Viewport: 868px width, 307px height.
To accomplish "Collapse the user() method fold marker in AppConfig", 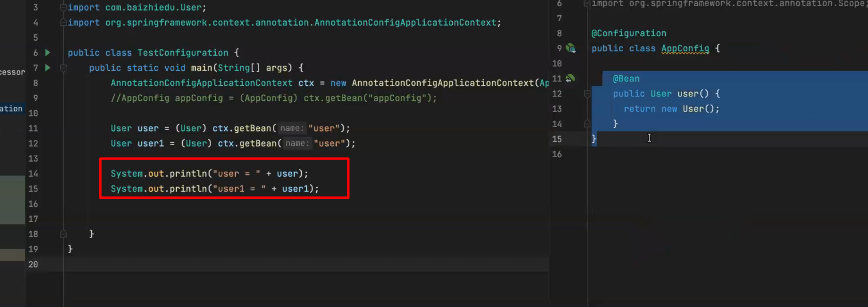I will click(x=587, y=94).
